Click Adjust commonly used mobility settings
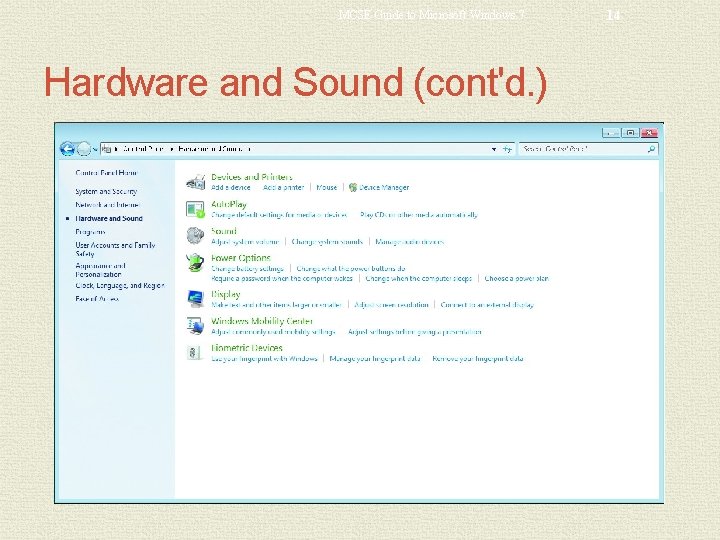Viewport: 720px width, 540px height. tap(273, 332)
